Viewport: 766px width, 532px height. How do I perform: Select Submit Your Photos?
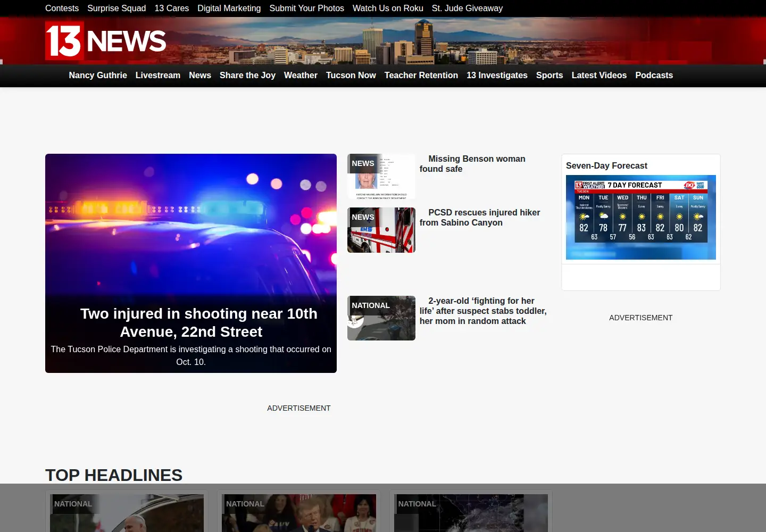(307, 9)
